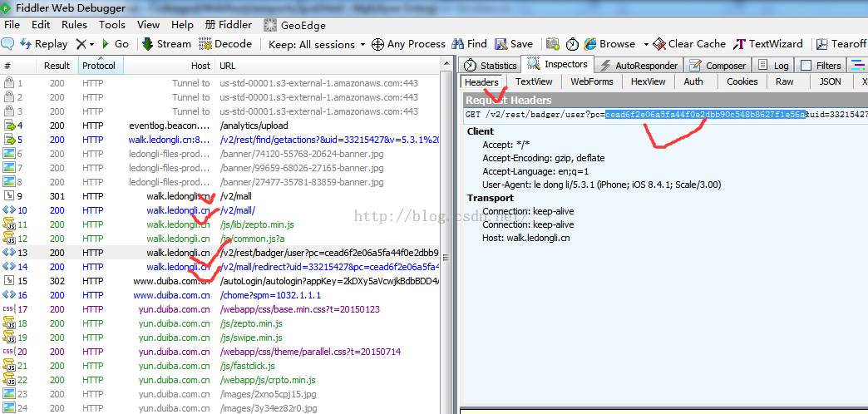Viewport: 868px width, 414px height.
Task: Select the JSON inspector tab
Action: [x=830, y=81]
